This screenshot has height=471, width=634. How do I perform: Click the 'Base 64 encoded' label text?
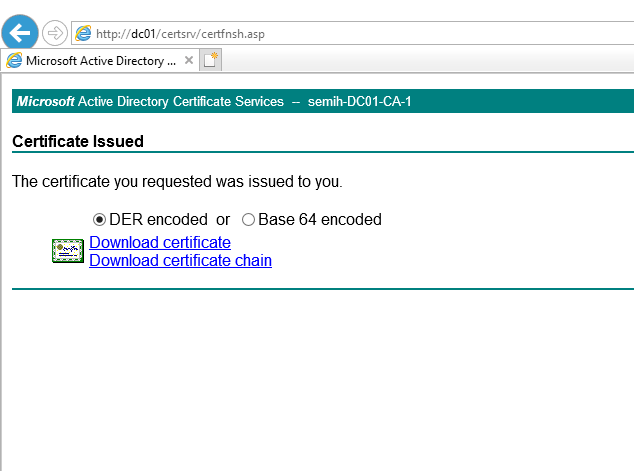[x=320, y=220]
